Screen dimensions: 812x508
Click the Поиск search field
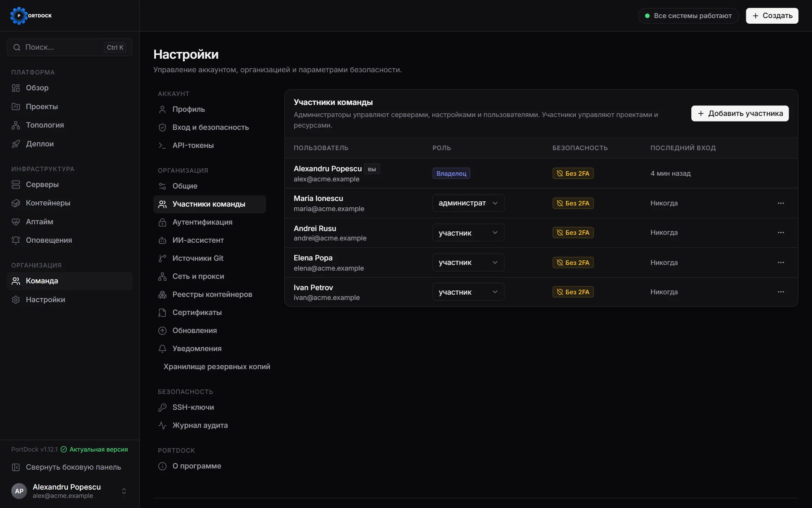(x=70, y=47)
